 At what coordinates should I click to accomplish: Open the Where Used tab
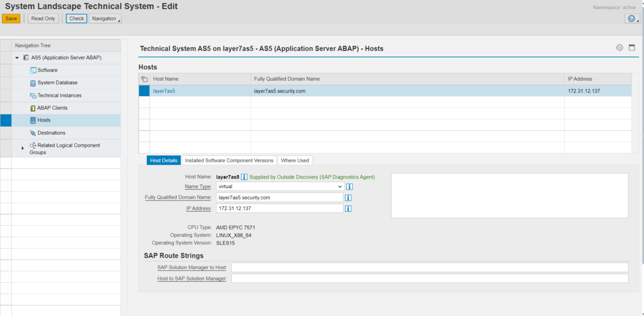[295, 160]
